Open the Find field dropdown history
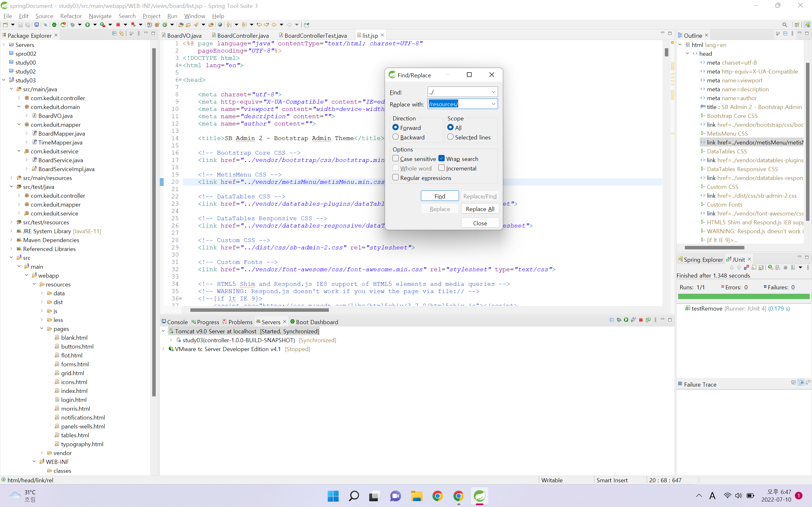Viewport: 812px width, 507px height. click(x=493, y=92)
